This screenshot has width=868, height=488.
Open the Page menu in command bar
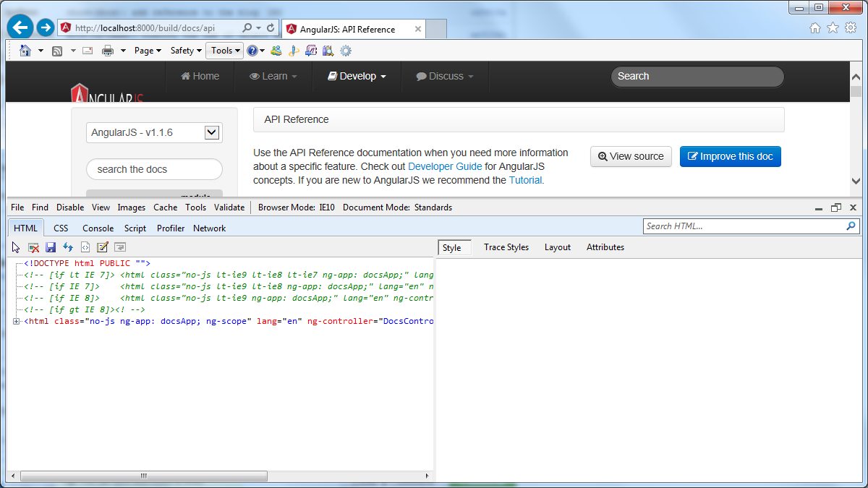[148, 51]
